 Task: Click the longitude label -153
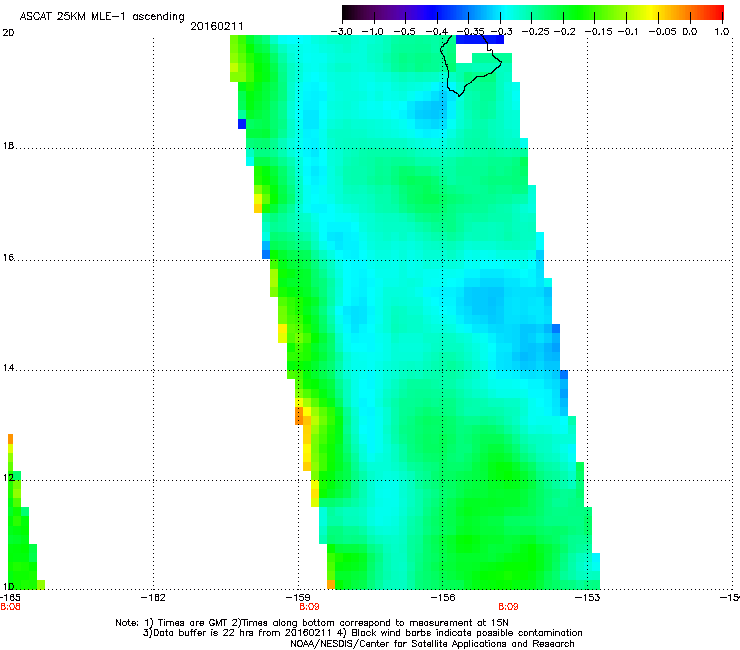(588, 598)
